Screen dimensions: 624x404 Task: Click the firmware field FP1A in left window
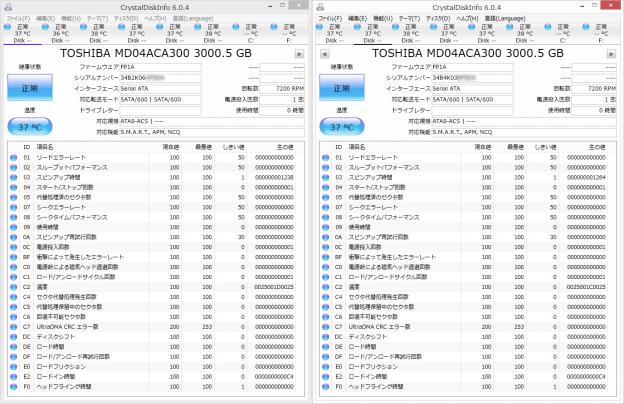pos(160,67)
